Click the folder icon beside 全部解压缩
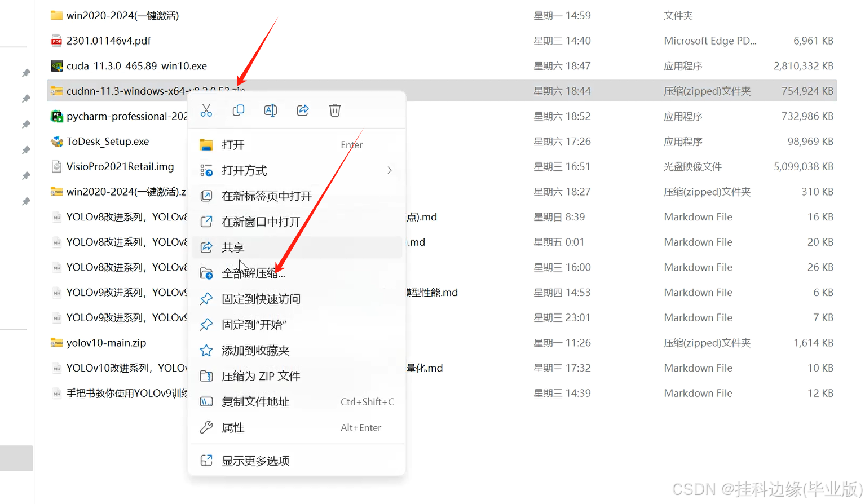Image resolution: width=865 pixels, height=504 pixels. coord(206,273)
